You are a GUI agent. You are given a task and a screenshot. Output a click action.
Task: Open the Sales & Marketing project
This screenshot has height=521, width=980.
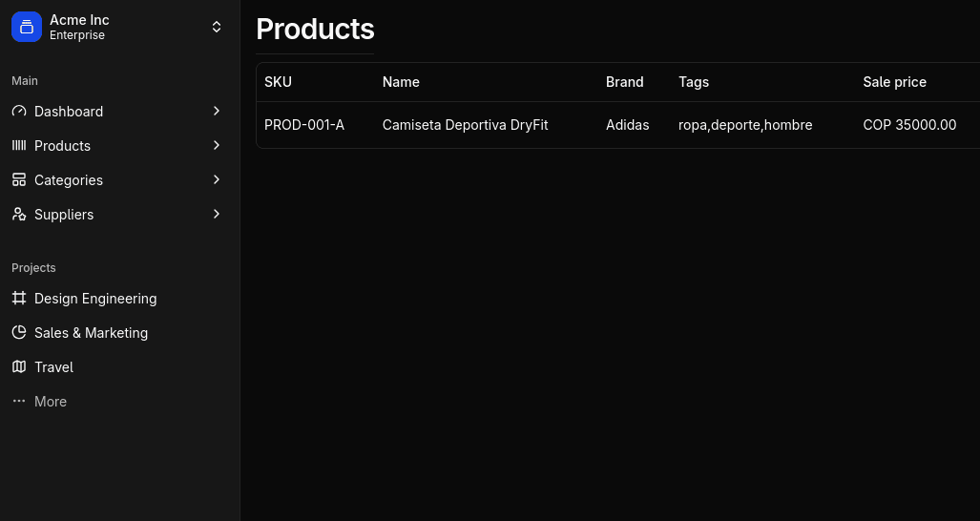[x=91, y=333]
